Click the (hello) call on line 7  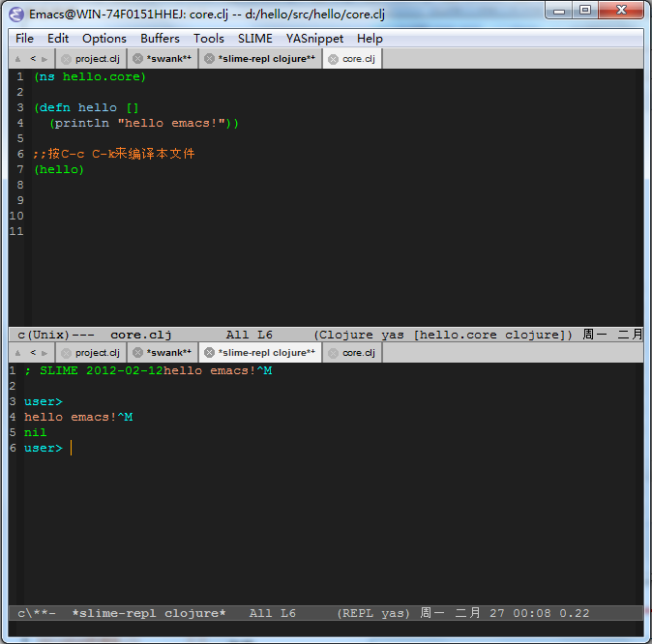click(x=59, y=169)
